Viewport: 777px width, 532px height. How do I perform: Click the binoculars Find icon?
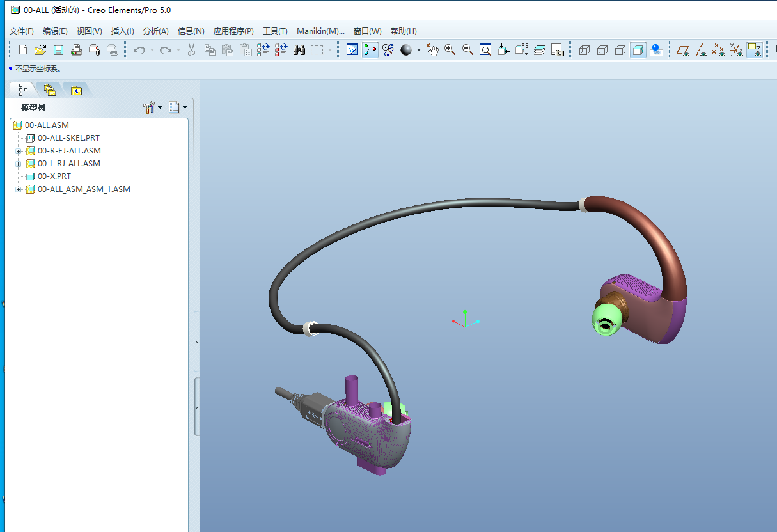[x=299, y=50]
